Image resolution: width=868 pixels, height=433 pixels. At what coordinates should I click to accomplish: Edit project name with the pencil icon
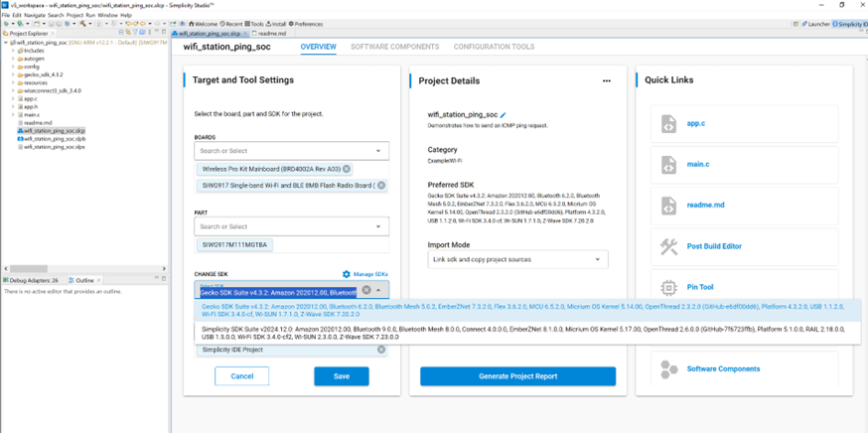click(504, 115)
